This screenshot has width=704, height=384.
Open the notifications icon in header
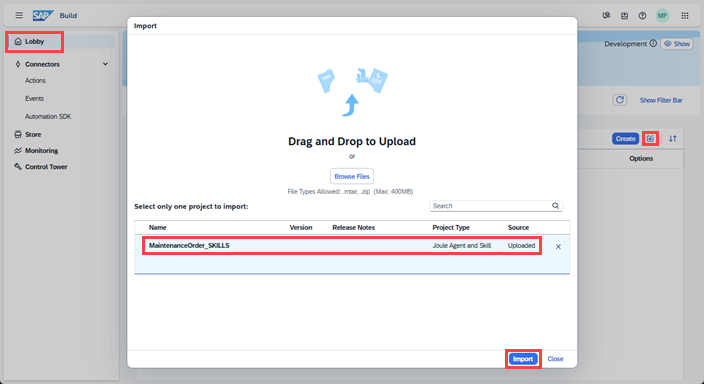(625, 15)
